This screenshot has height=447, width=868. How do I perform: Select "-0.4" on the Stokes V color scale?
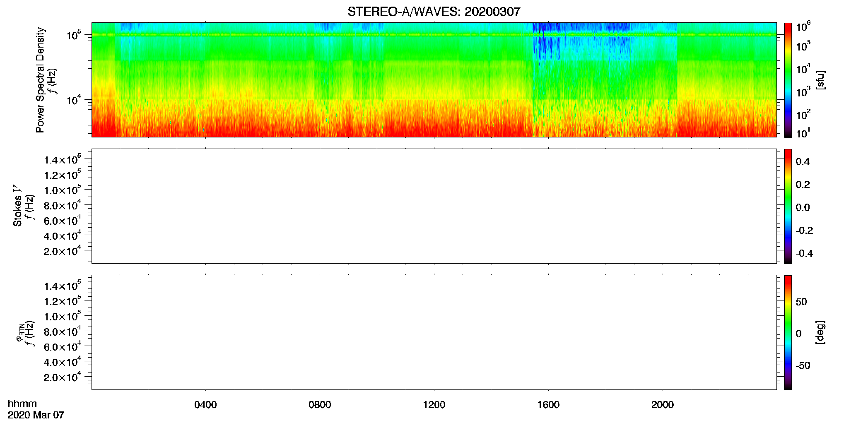click(804, 253)
